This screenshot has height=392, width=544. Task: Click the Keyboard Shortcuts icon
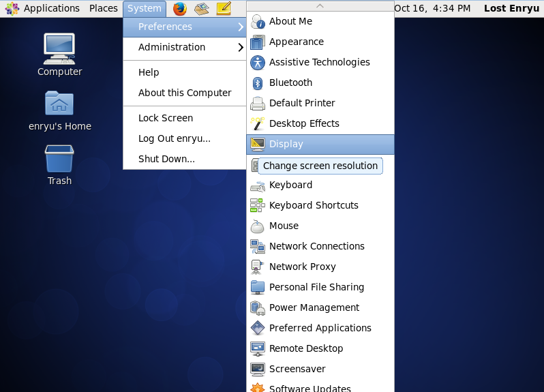(x=258, y=205)
